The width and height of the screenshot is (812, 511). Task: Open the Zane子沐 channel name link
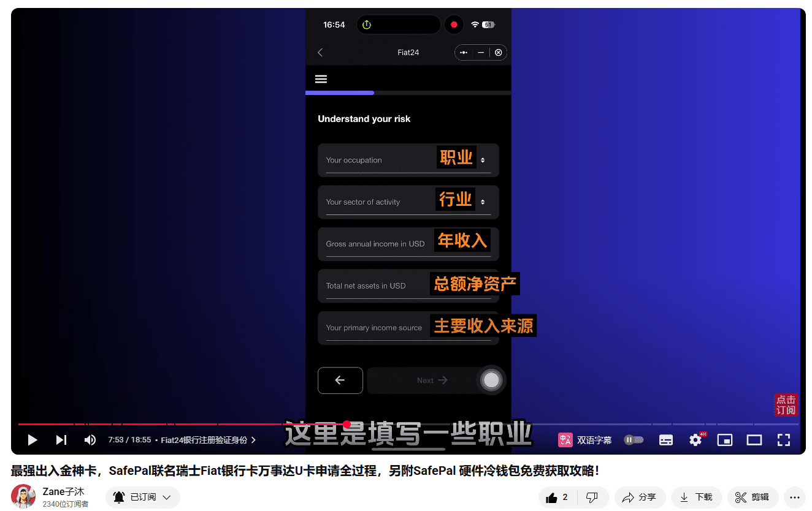coord(63,491)
